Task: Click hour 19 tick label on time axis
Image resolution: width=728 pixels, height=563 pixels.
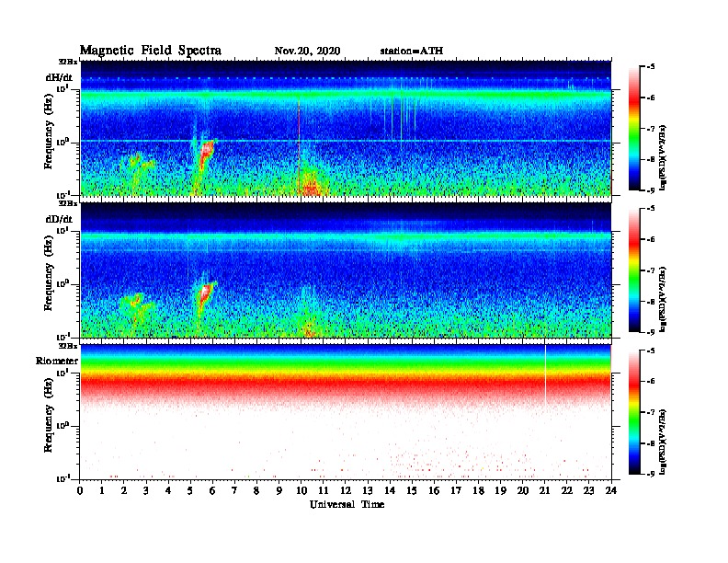Action: [500, 490]
